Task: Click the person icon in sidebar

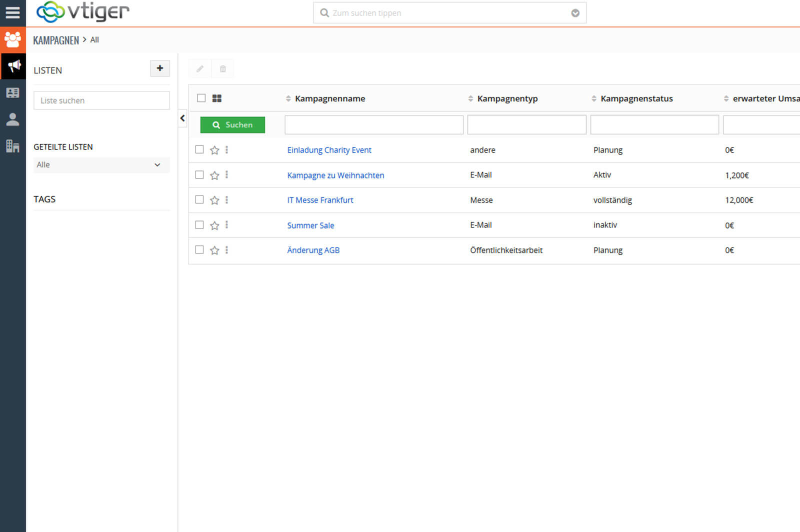Action: (x=12, y=119)
